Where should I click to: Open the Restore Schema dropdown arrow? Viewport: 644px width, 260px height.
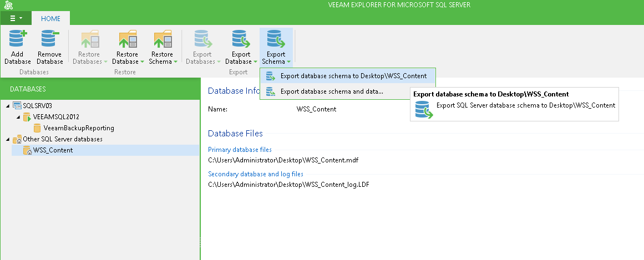[x=175, y=62]
